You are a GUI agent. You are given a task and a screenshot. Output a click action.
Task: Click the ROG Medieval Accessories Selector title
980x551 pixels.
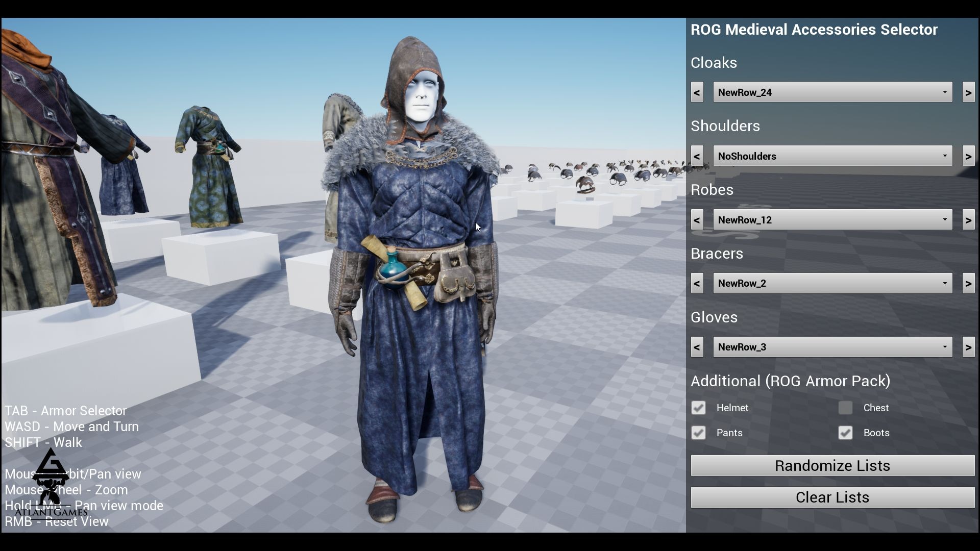coord(814,30)
